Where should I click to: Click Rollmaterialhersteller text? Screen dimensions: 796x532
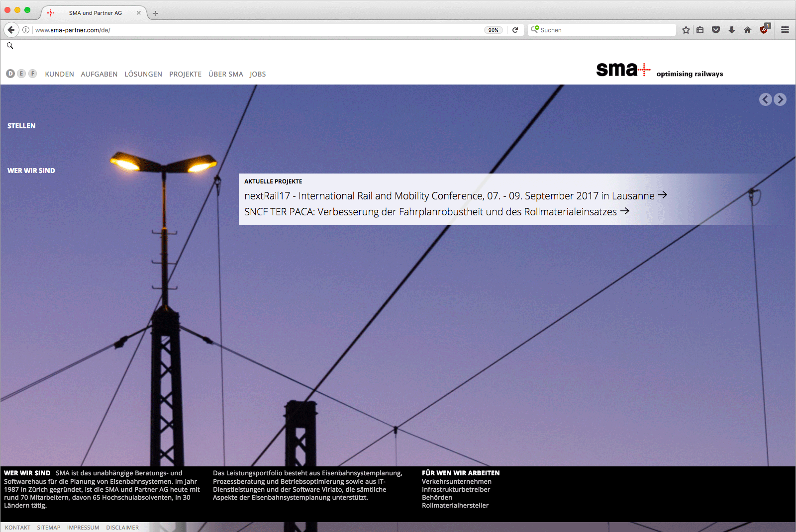(455, 505)
